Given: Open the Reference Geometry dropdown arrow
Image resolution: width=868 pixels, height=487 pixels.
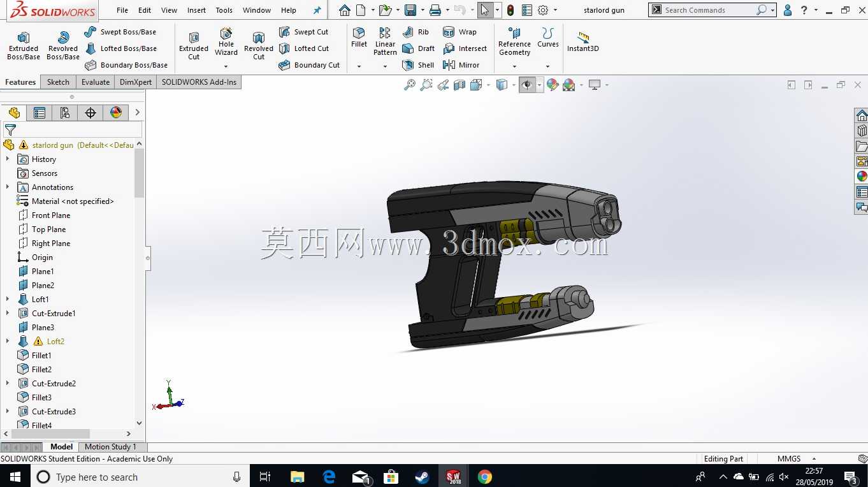Looking at the screenshot, I should coord(514,66).
